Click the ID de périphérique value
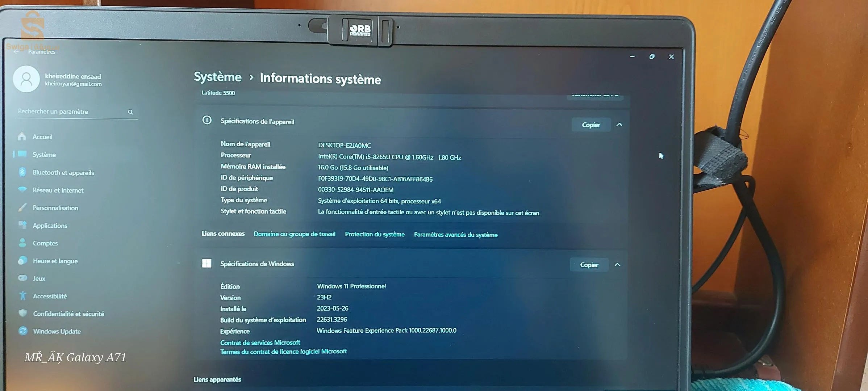This screenshot has width=868, height=391. 375,179
